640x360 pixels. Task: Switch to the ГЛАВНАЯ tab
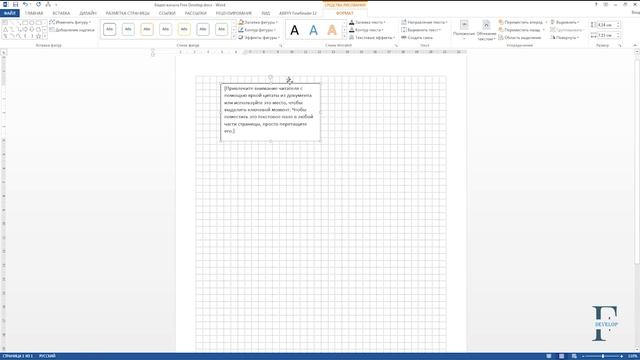34,13
